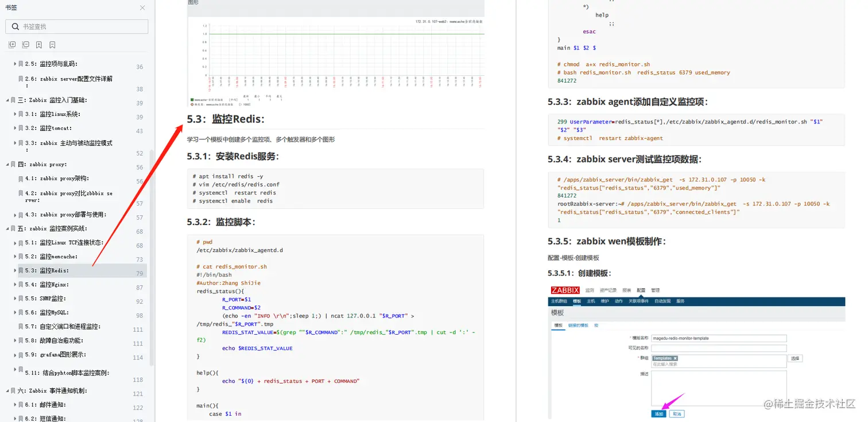The image size is (868, 422).
Task: Click bookmark icon beside 5.7: 自定义端口和进程监控
Action: click(21, 326)
